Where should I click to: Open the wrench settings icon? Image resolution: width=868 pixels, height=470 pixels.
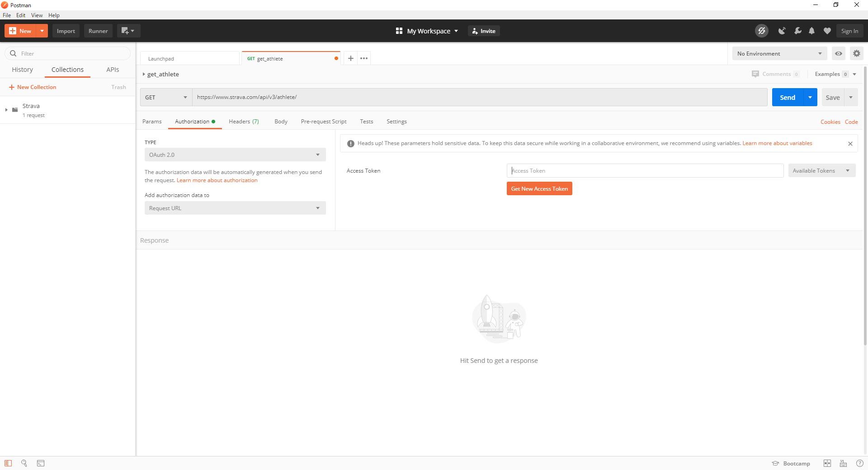coord(797,31)
